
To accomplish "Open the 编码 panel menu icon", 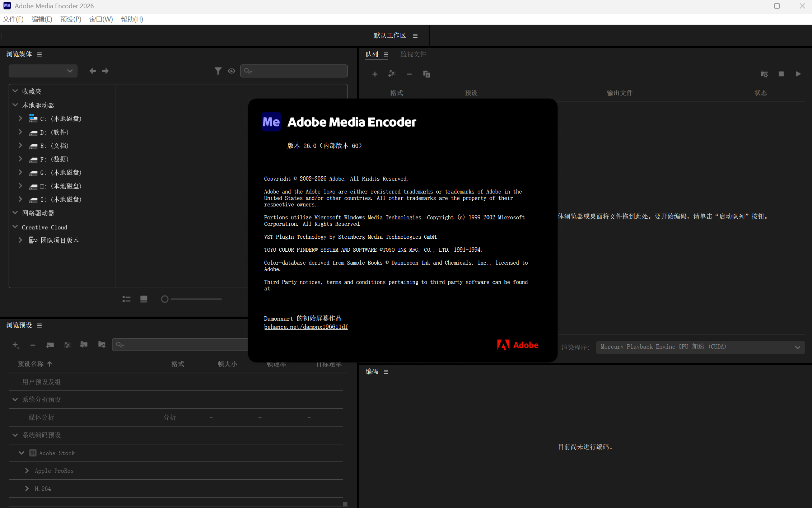I will [x=386, y=372].
